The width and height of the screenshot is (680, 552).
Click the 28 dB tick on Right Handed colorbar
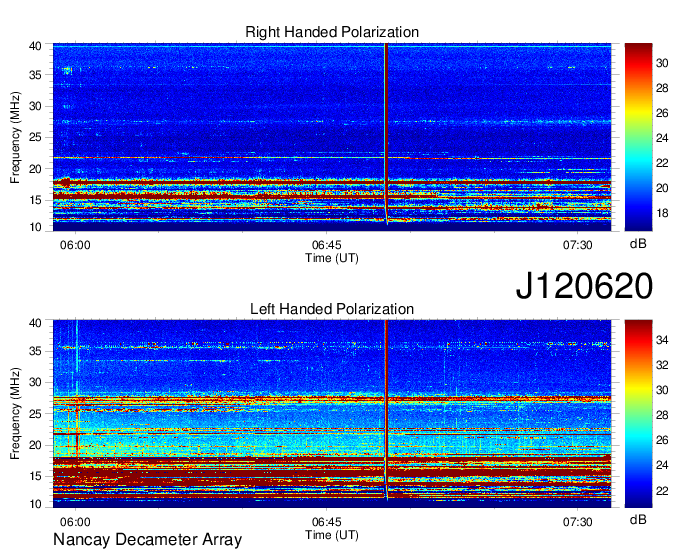(662, 88)
